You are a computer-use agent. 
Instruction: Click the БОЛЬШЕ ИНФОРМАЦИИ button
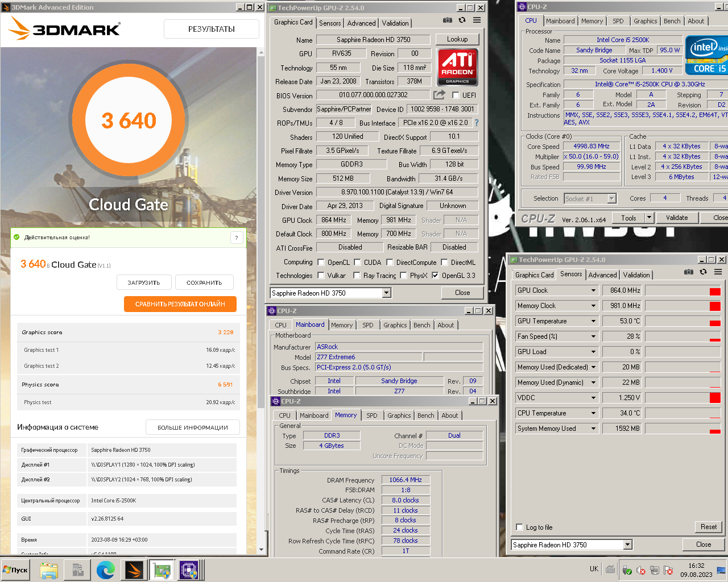pos(193,427)
